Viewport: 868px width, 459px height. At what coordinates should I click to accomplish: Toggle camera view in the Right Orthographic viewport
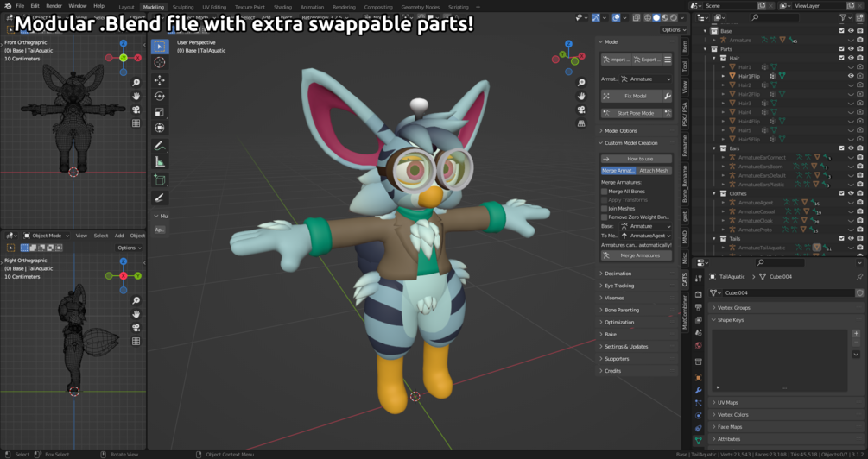point(136,328)
